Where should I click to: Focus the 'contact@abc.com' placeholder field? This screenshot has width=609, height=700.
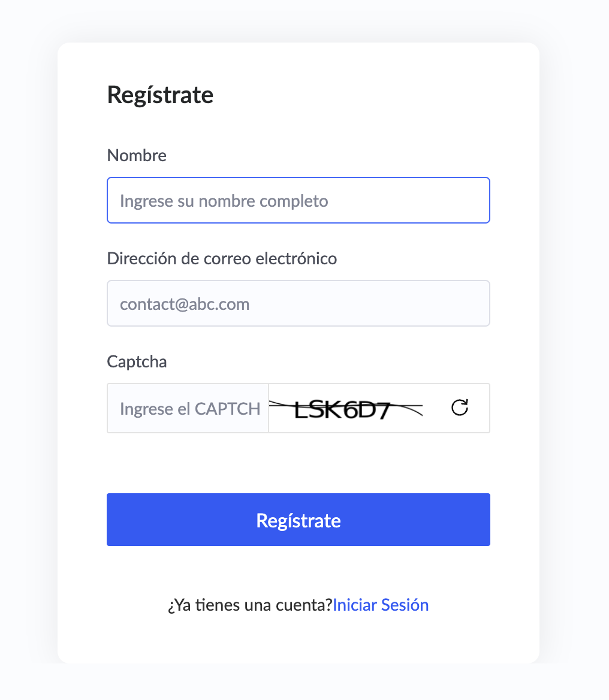299,303
